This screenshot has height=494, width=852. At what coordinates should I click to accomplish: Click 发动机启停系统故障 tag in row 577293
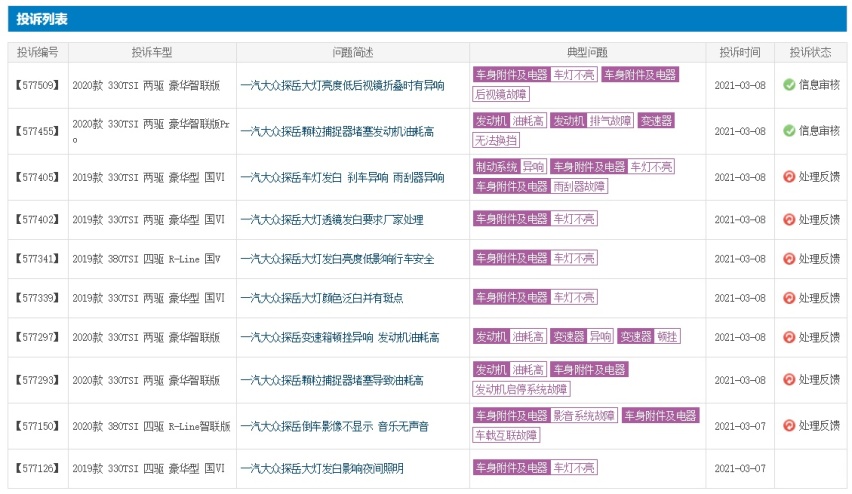pos(521,390)
